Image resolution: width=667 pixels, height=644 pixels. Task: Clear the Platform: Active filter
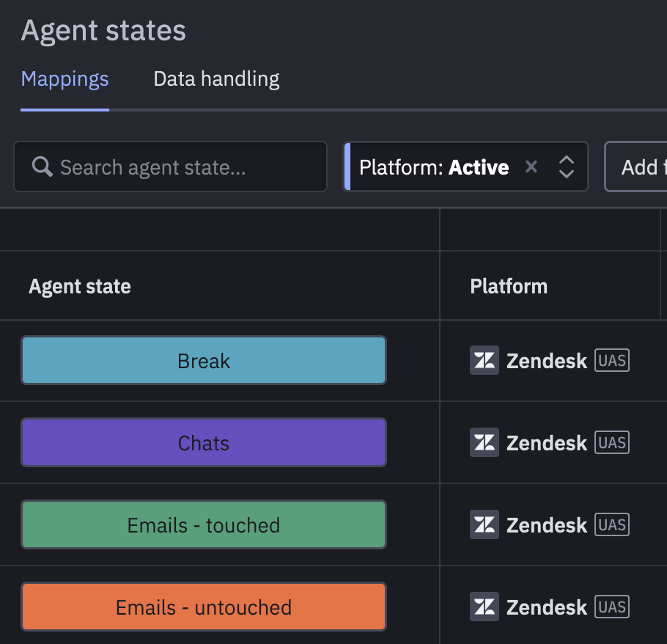[531, 167]
